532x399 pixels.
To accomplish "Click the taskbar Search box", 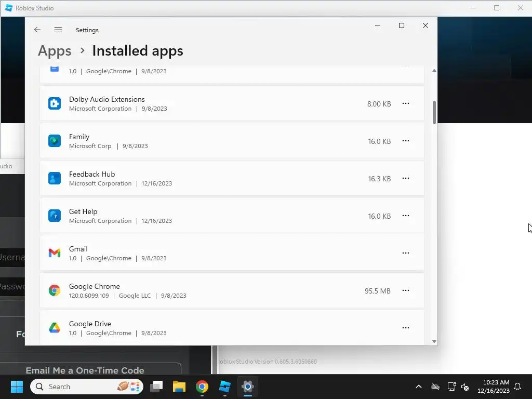I will (87, 387).
